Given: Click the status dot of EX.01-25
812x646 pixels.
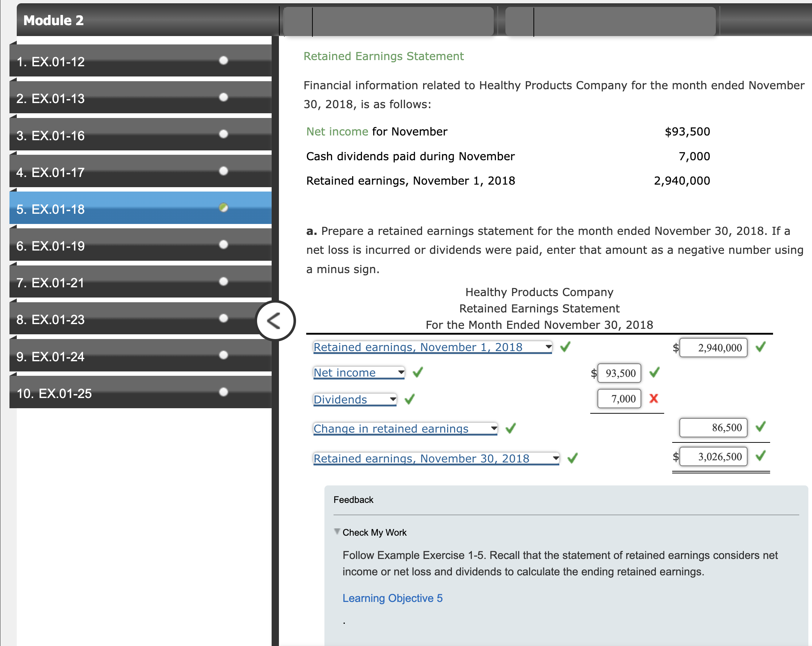Looking at the screenshot, I should coord(223,392).
